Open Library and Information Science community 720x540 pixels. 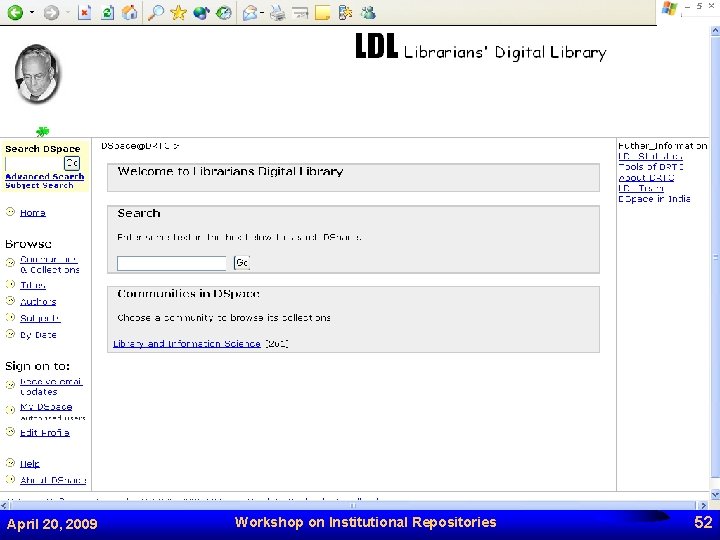point(187,343)
